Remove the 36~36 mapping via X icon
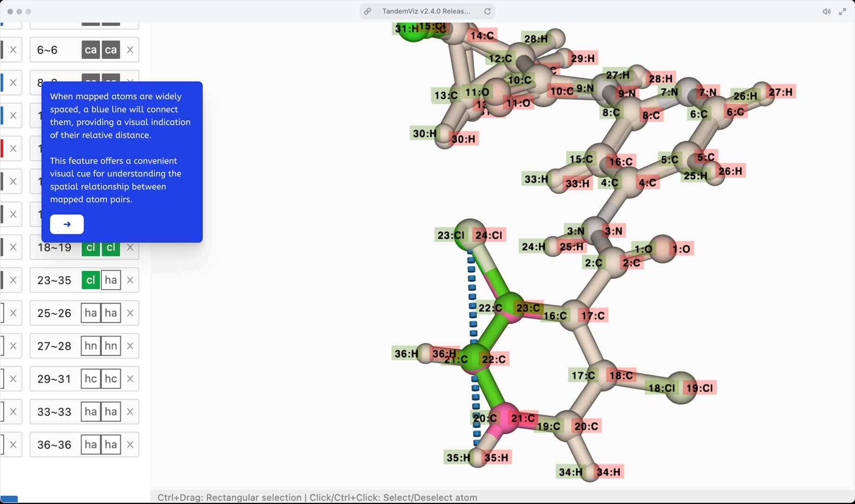Screen dimensions: 855x504 click(x=130, y=445)
